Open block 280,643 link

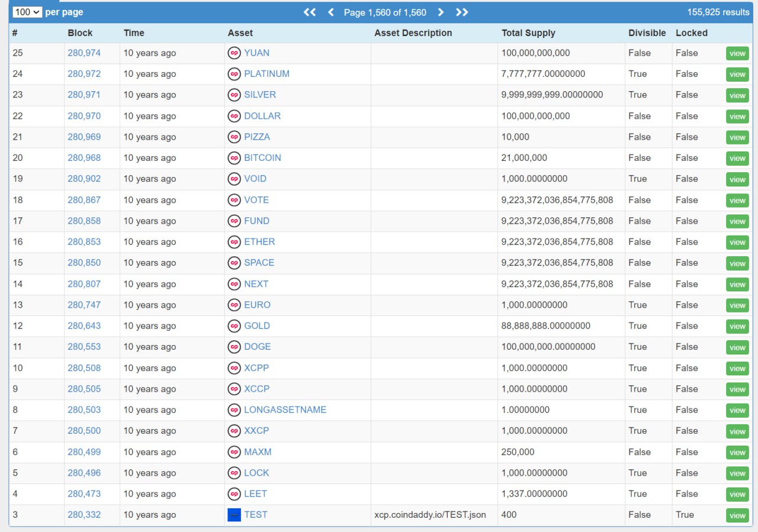pyautogui.click(x=84, y=325)
